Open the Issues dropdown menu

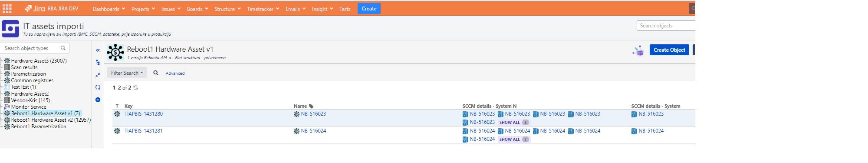click(171, 9)
